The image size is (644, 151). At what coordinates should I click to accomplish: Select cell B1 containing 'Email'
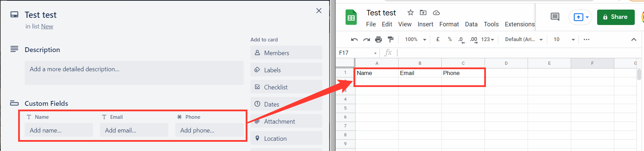[x=420, y=73]
